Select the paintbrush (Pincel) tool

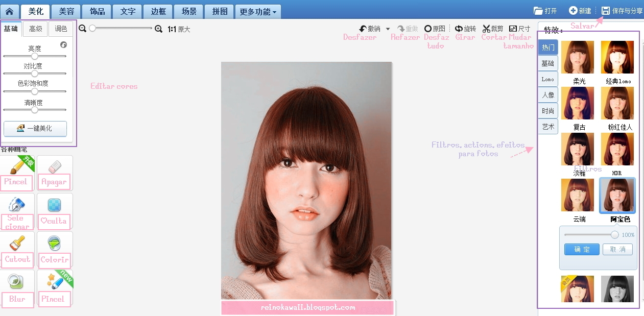pyautogui.click(x=16, y=173)
